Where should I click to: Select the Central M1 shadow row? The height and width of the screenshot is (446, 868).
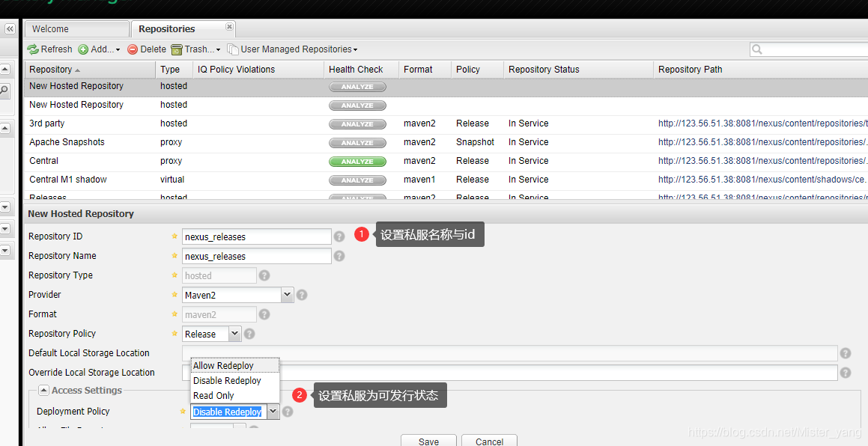tap(446, 180)
